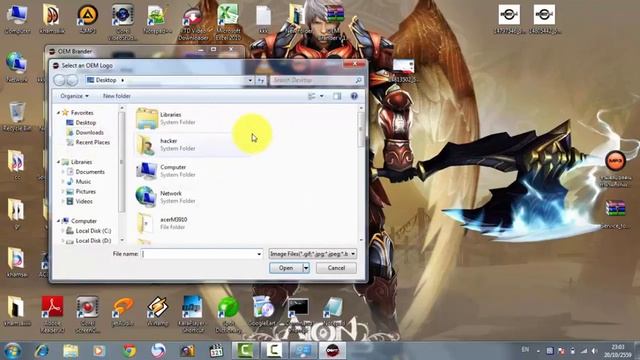The width and height of the screenshot is (640, 360).
Task: Click the Cancel button
Action: pos(336,268)
